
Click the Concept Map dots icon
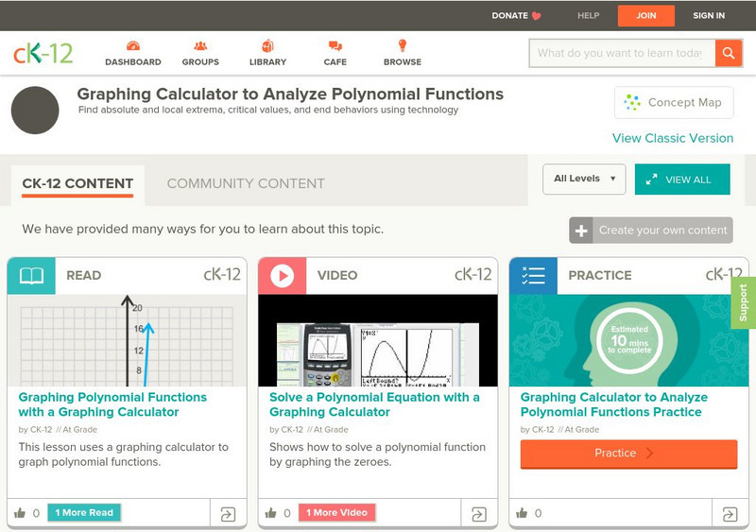click(632, 102)
